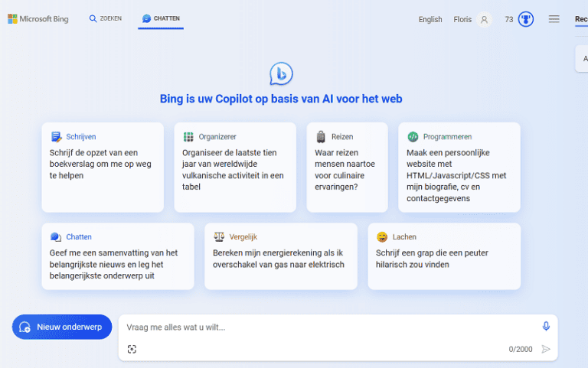Click the magnifier icon next to ZOEKEN
Viewport: 588px width, 368px height.
93,18
